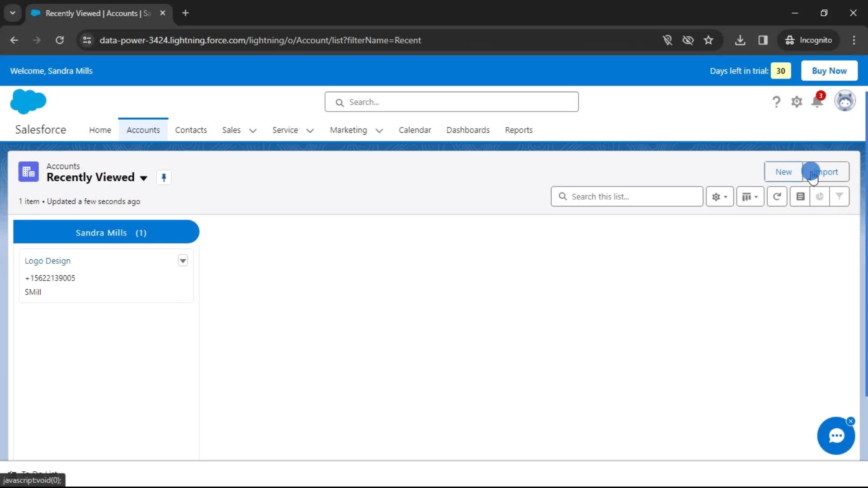The width and height of the screenshot is (868, 488).
Task: Click the Sandra Mills (1) column header
Action: coord(106,232)
